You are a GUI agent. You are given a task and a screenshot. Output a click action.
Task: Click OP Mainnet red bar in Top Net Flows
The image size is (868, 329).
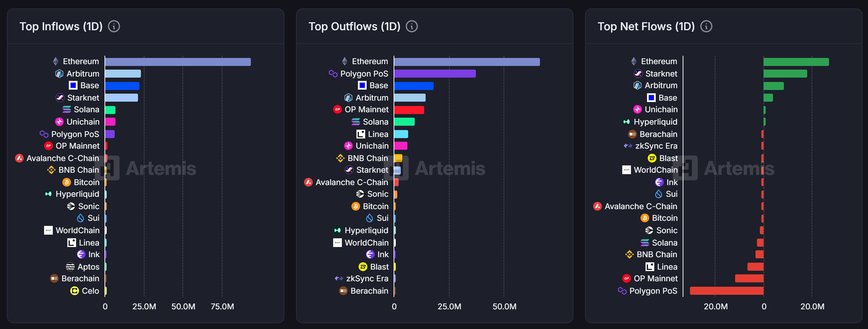(x=749, y=278)
